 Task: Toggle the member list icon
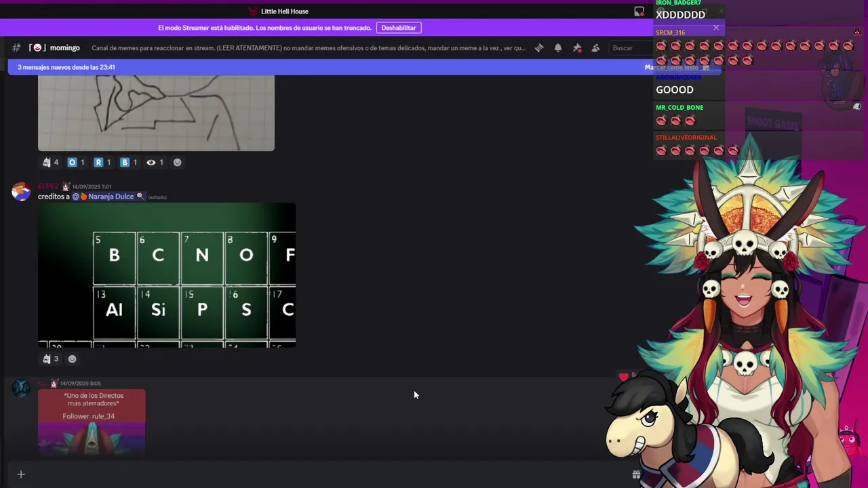coord(595,48)
